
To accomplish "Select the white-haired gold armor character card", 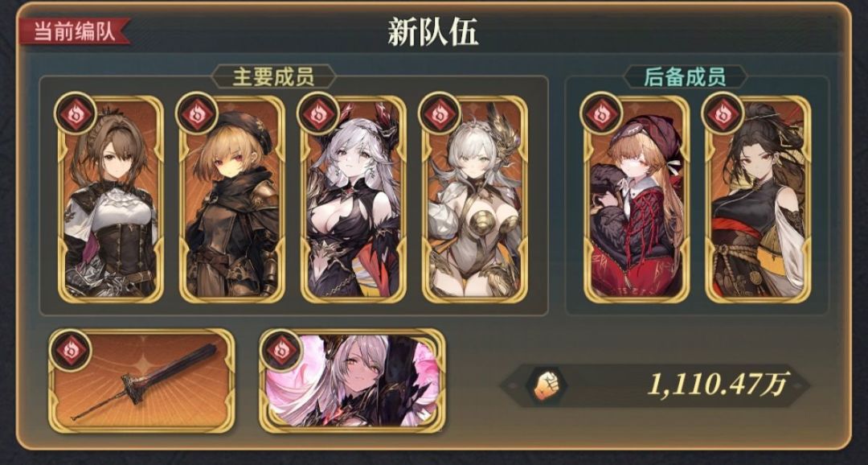I will tap(475, 199).
